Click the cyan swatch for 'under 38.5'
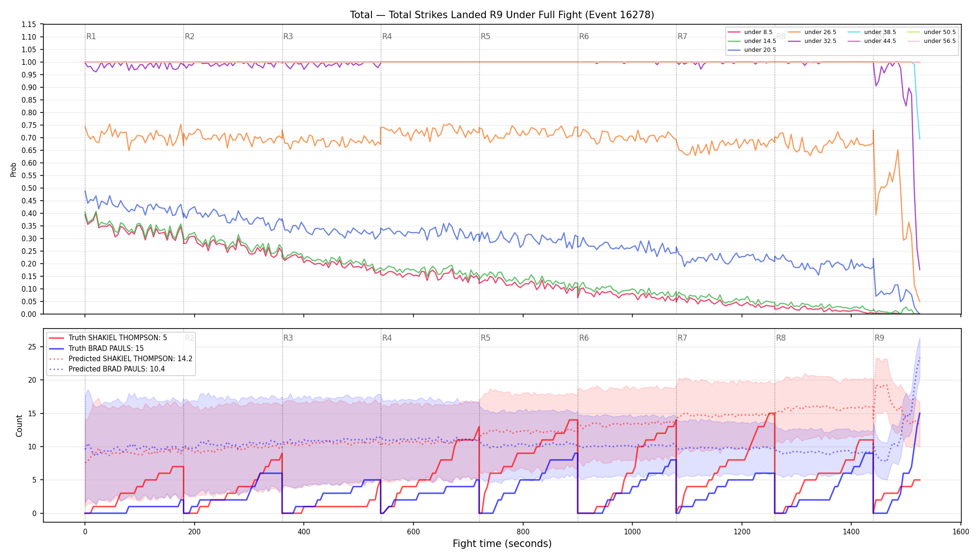Image resolution: width=980 pixels, height=560 pixels. click(854, 32)
